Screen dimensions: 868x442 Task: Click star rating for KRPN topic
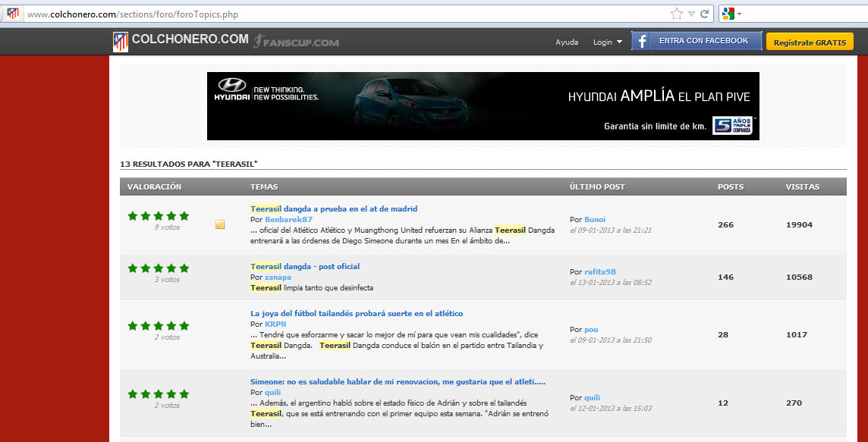coord(159,326)
